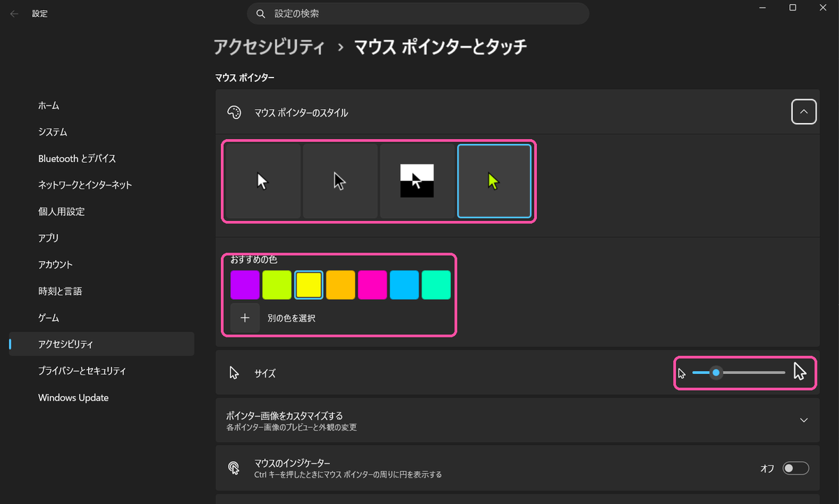Click the アクセシビリティ breadcrumb link
This screenshot has height=504, width=839.
point(269,47)
